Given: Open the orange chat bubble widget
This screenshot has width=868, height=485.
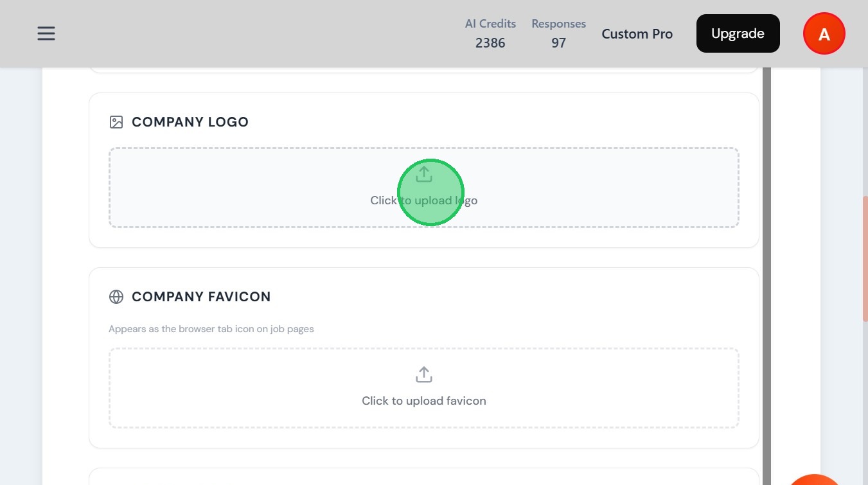Looking at the screenshot, I should coord(815,479).
